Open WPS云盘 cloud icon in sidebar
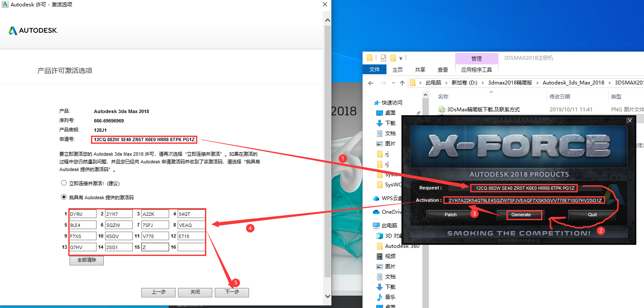 pos(376,198)
